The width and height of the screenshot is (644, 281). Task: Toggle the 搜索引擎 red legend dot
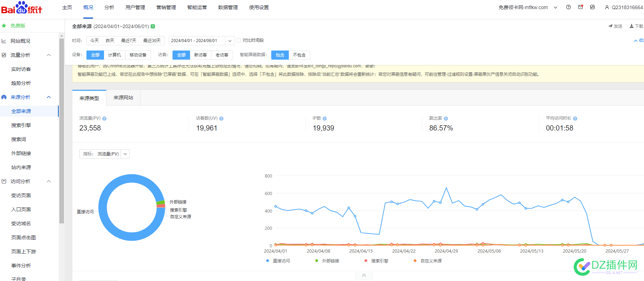366,261
